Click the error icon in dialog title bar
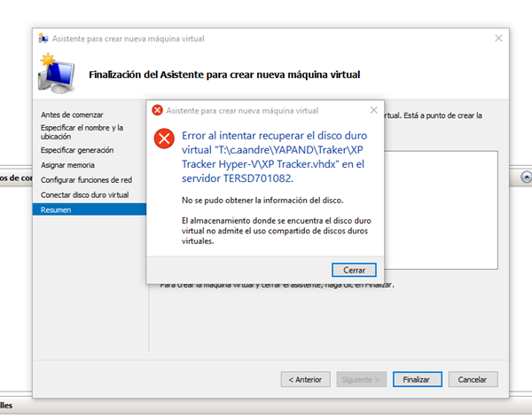The image size is (532, 419). [157, 110]
